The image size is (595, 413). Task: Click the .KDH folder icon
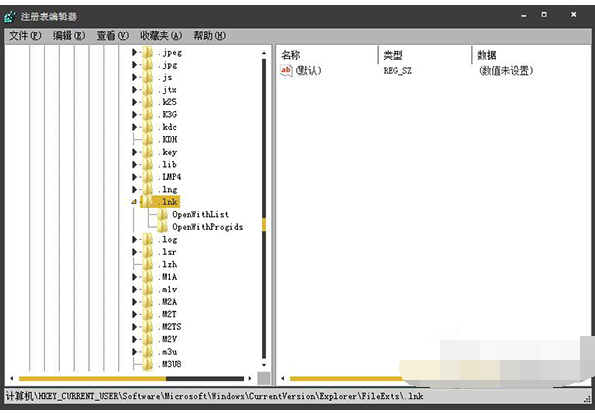pos(148,139)
